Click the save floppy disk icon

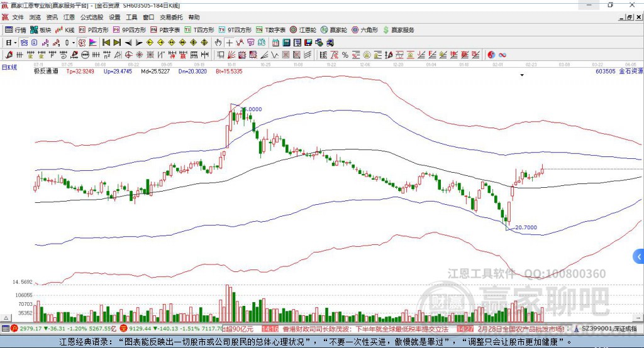308,43
